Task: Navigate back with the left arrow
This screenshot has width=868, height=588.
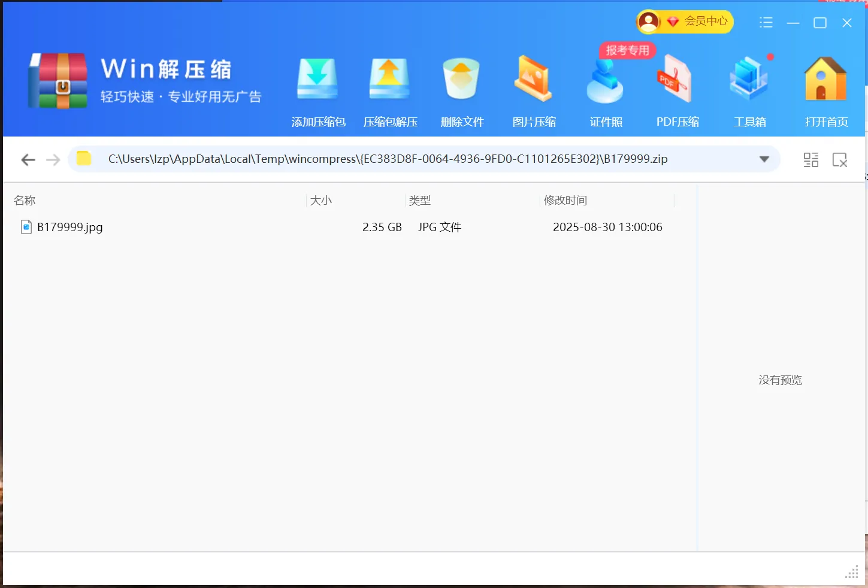Action: click(28, 160)
